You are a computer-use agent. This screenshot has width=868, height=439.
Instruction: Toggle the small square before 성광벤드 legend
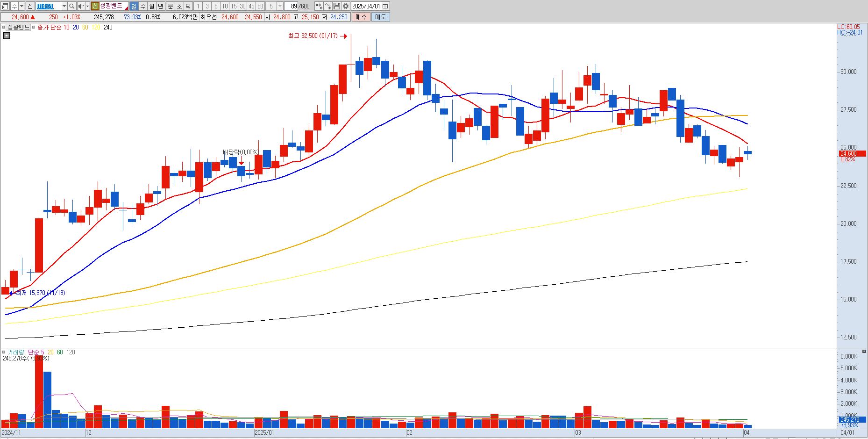point(4,27)
